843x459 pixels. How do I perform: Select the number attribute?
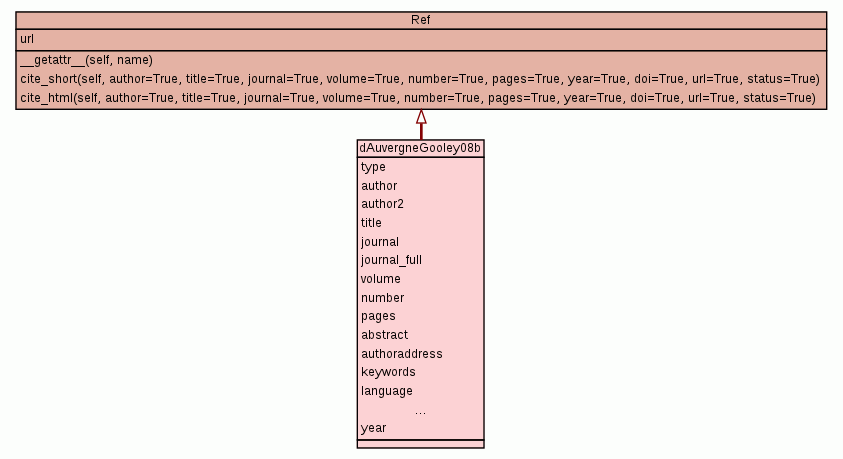[x=382, y=298]
